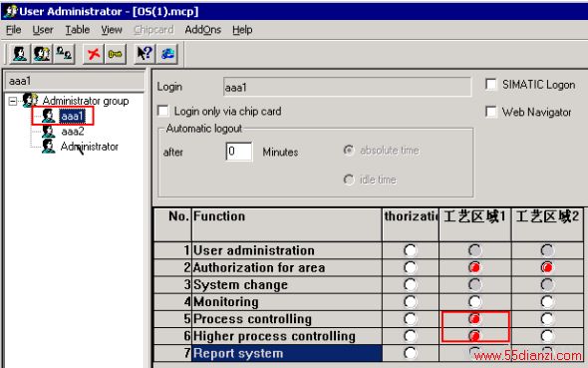The image size is (588, 368).
Task: Open the User menu
Action: (43, 30)
